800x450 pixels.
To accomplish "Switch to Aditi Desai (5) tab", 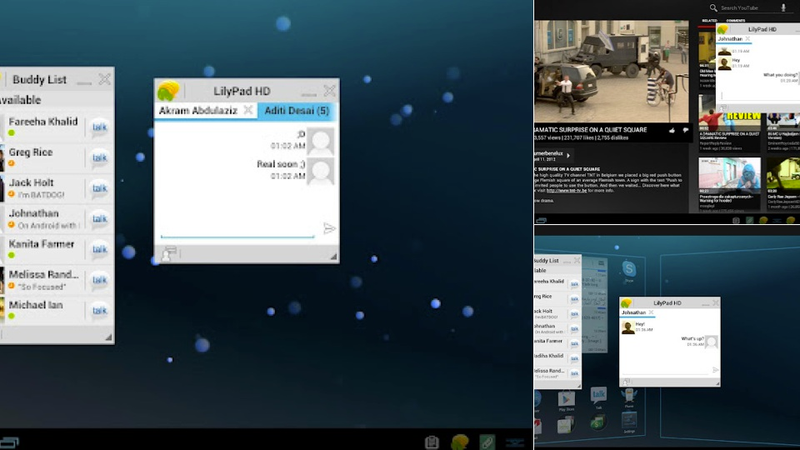I will click(x=296, y=111).
